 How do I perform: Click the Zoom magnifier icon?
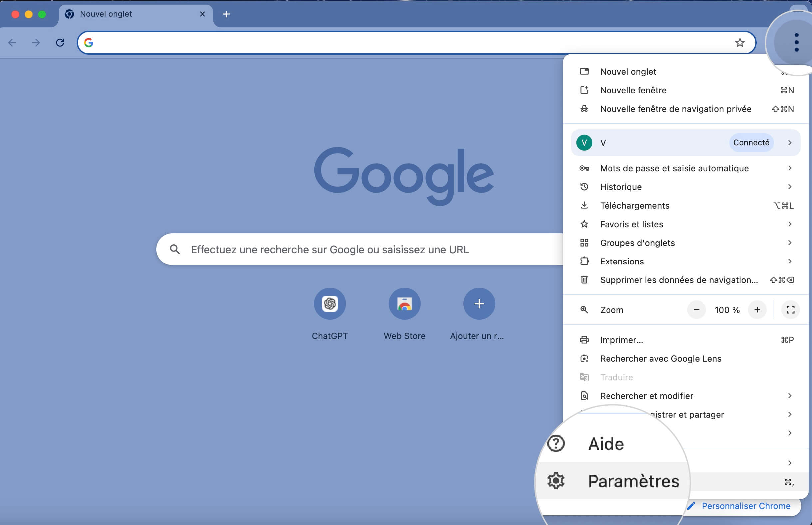[x=584, y=310]
